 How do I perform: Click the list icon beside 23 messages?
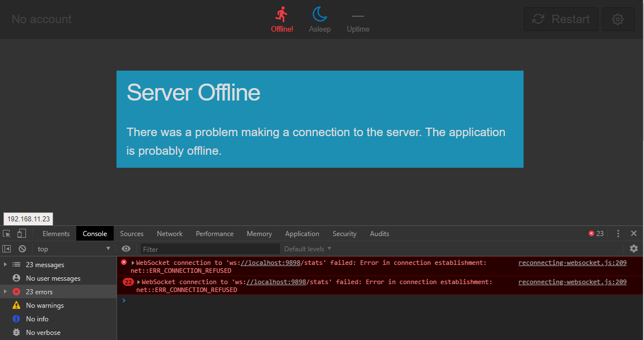coord(16,264)
